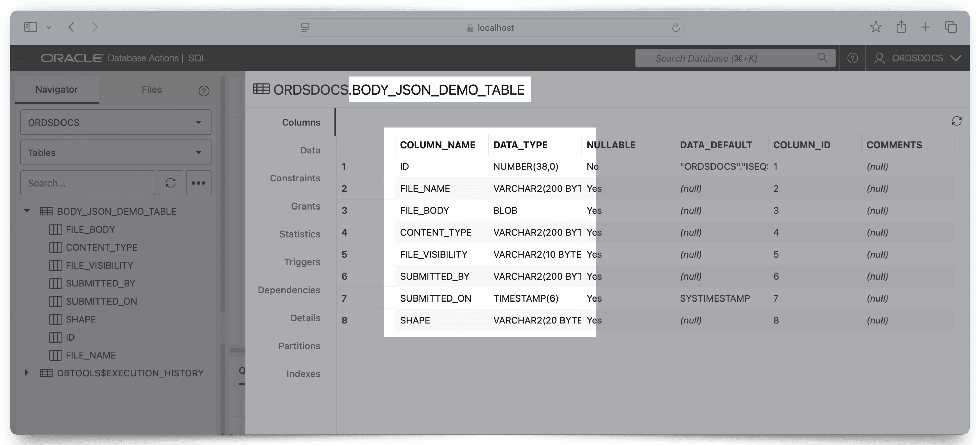The width and height of the screenshot is (980, 445).
Task: Switch to the Files tab
Action: click(x=151, y=89)
